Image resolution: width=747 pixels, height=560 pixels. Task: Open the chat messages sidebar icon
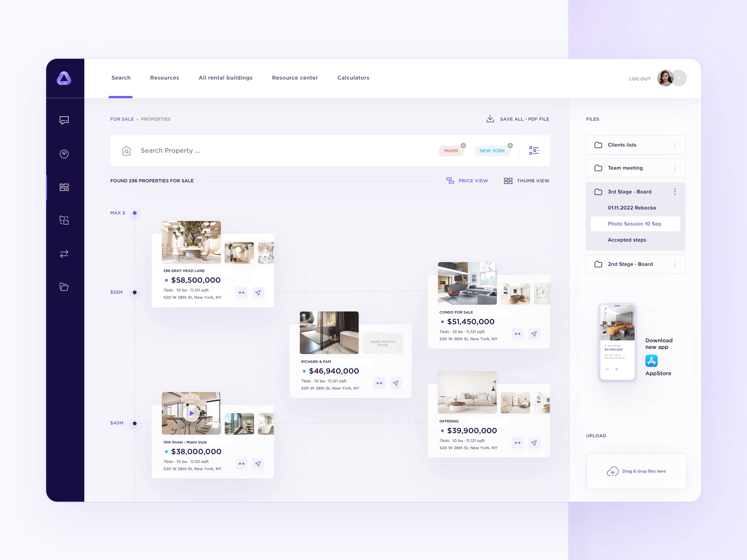(64, 120)
